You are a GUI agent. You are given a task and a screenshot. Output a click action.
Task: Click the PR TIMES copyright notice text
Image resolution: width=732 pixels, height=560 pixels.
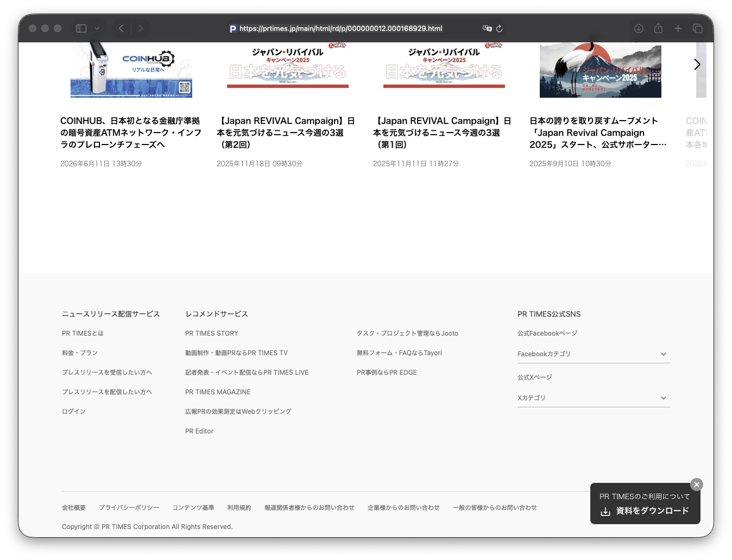pos(147,527)
